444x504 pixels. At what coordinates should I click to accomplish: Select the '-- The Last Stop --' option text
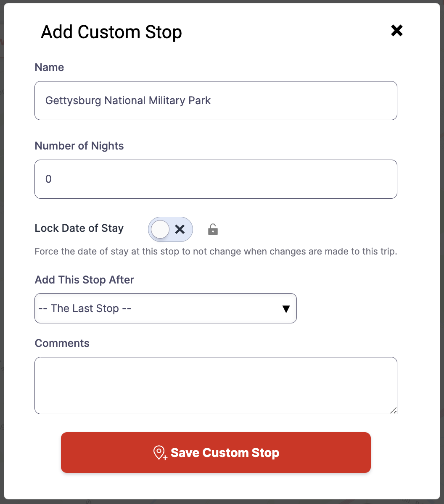click(85, 308)
